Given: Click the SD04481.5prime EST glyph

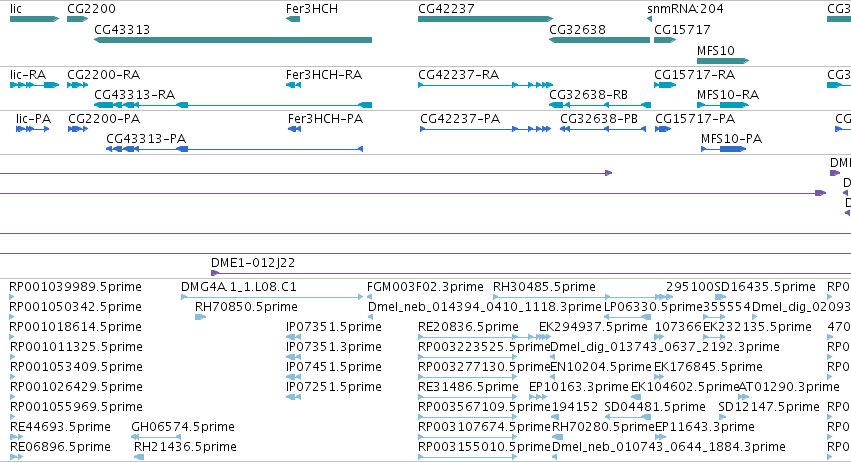Looking at the screenshot, I should 627,417.
